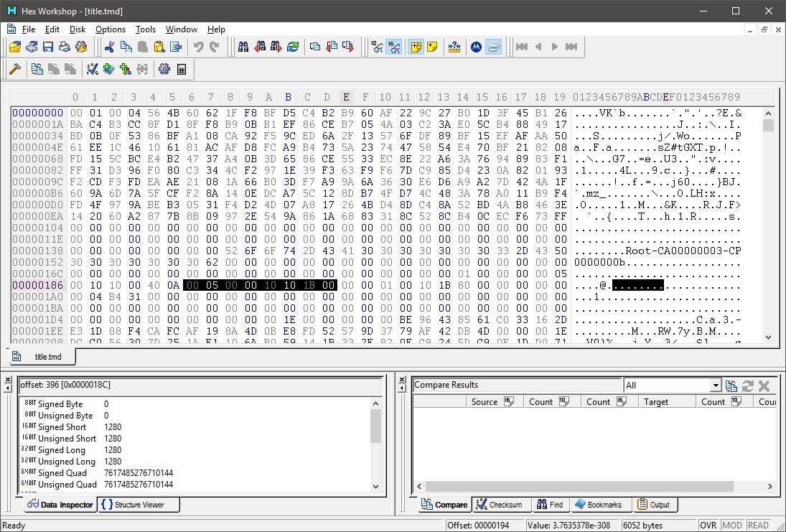Click hex view scrollbar down arrow
Viewport: 786px width, 532px height.
click(x=768, y=337)
